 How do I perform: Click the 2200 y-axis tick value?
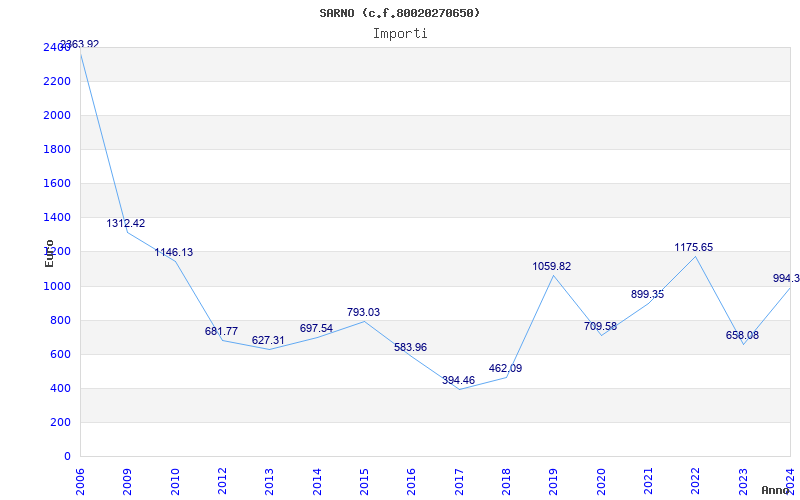coord(57,82)
